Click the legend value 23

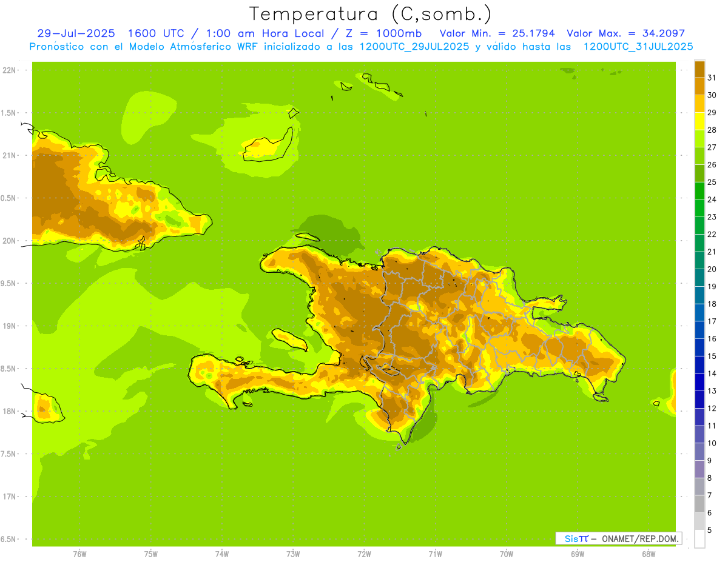(712, 217)
